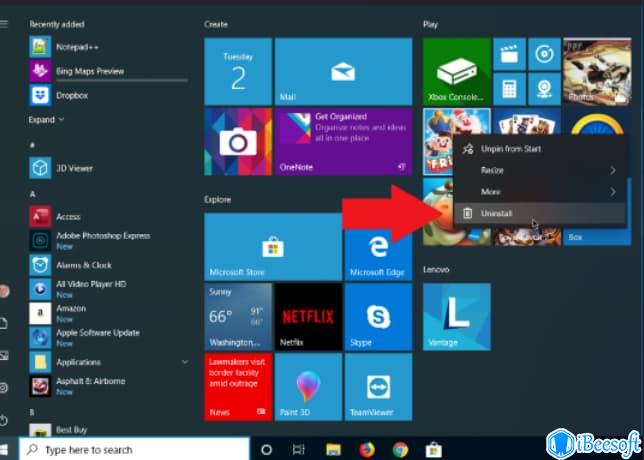Open the Mail tile
The height and width of the screenshot is (460, 644).
tap(343, 71)
